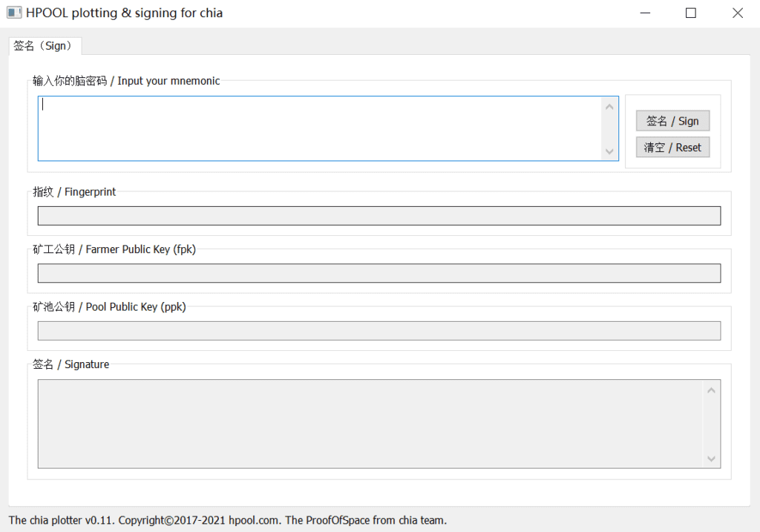
Task: Select the Farmer Public Key (fpk) field
Action: click(x=379, y=273)
